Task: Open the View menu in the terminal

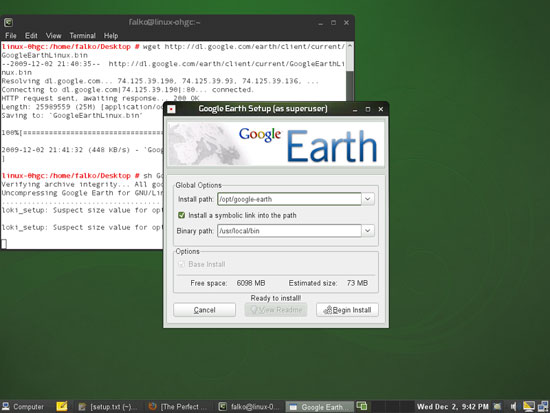Action: 53,35
